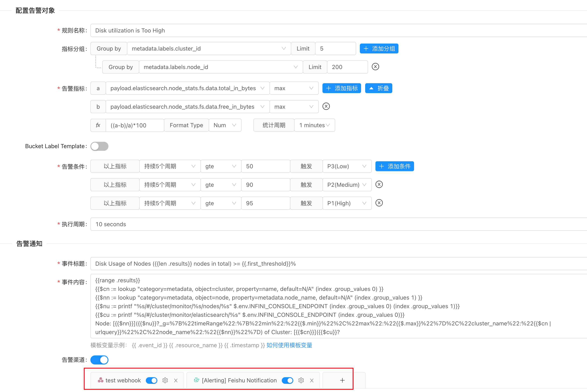Open 持续5个周期 dropdown in the P1(High) row
The width and height of the screenshot is (587, 392).
click(x=170, y=203)
